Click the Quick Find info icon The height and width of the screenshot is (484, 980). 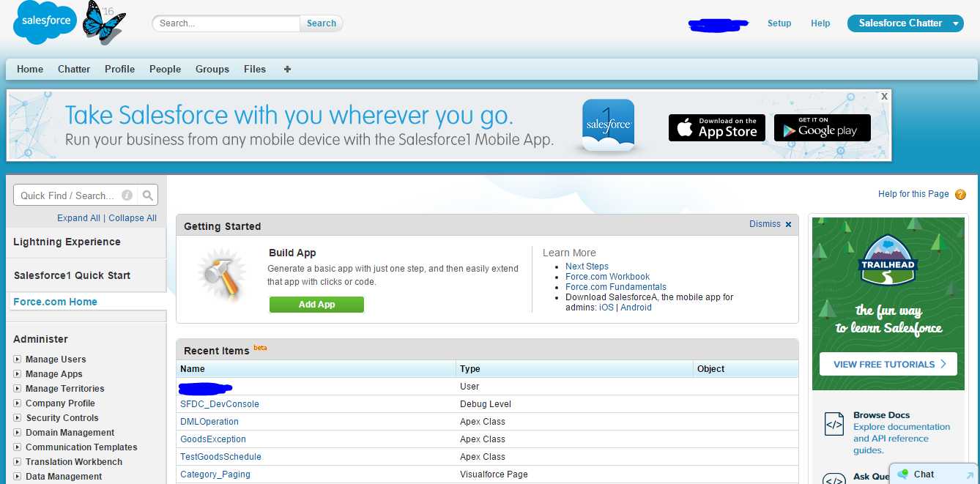127,196
